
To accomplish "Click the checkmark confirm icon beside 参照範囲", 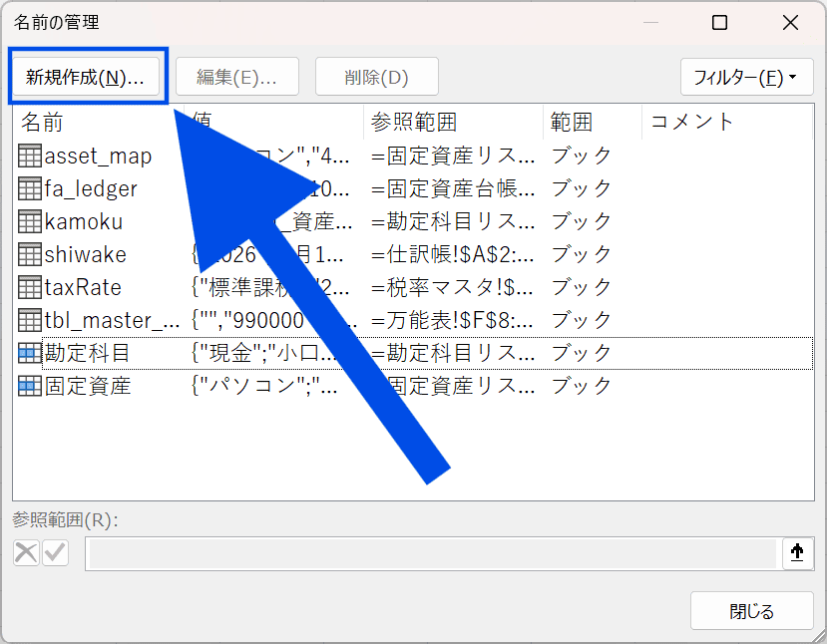I will click(55, 553).
